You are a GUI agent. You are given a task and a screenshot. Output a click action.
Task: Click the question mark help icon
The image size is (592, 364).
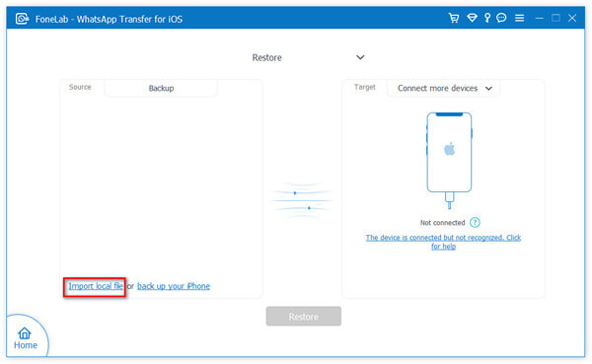click(x=475, y=222)
